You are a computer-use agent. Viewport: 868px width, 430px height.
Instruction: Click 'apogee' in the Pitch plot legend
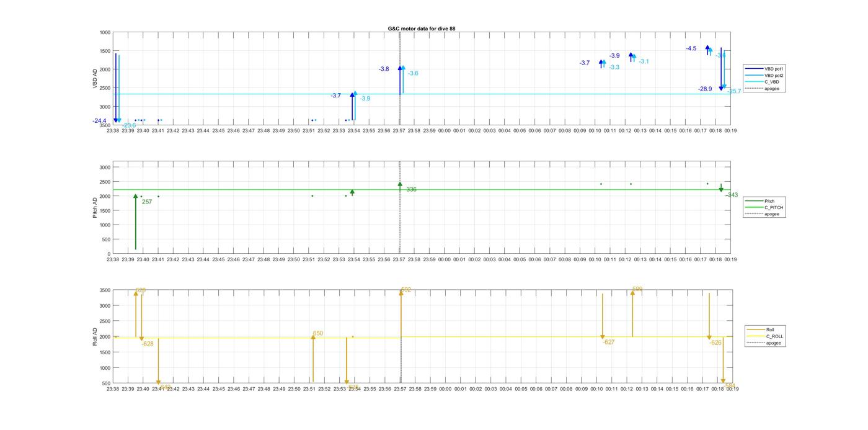pyautogui.click(x=772, y=213)
